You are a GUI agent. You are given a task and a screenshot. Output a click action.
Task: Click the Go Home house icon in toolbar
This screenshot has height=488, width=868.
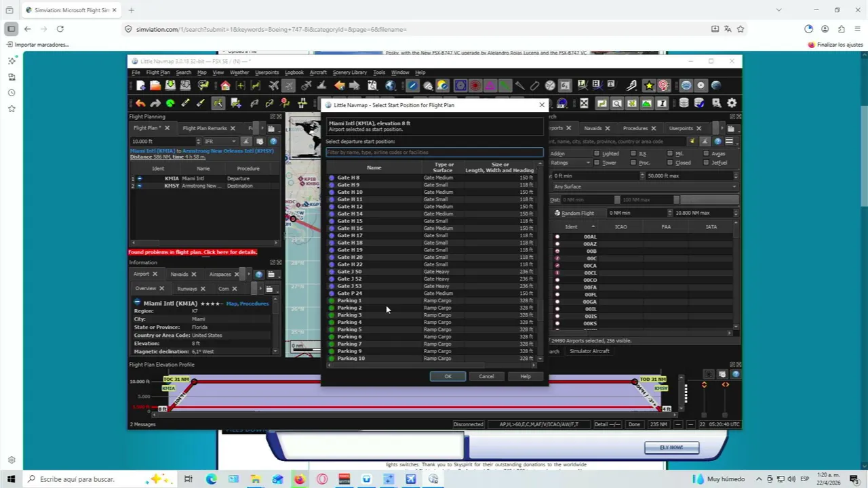pos(225,85)
